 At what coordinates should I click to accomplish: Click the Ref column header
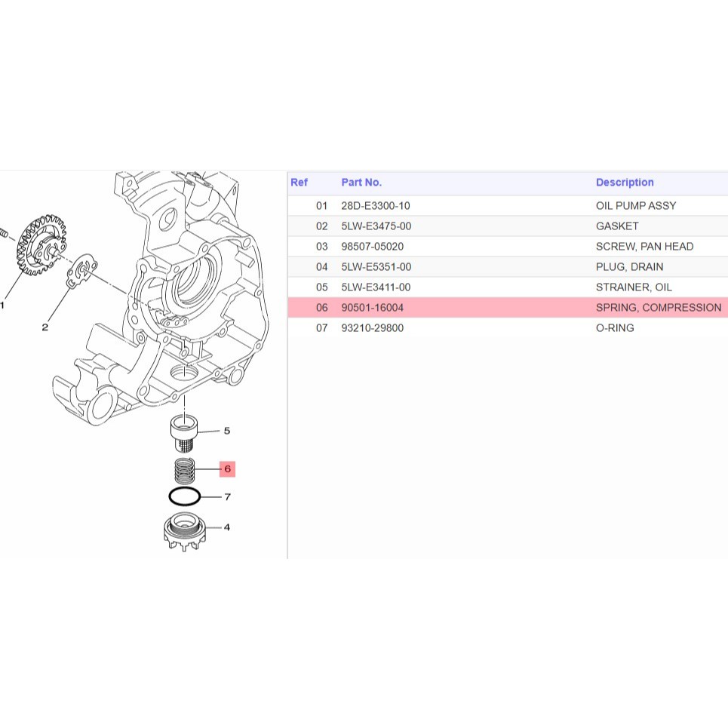click(x=299, y=183)
